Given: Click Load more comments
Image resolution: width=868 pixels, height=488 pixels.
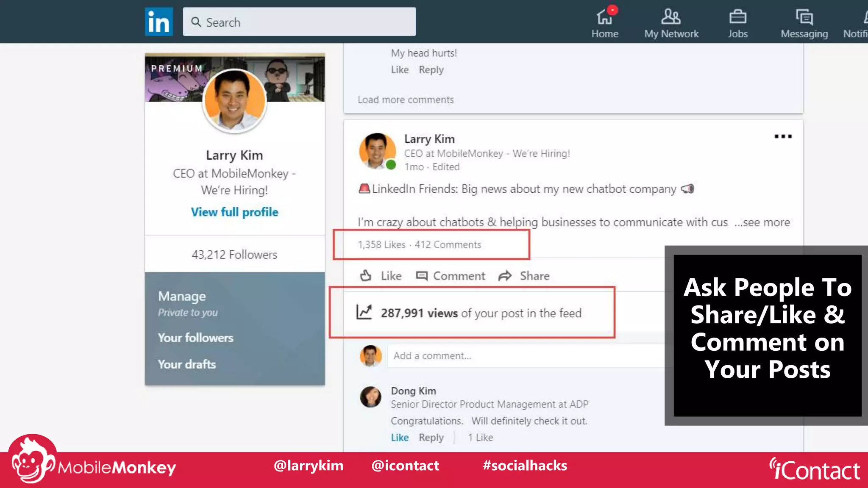Looking at the screenshot, I should [406, 100].
